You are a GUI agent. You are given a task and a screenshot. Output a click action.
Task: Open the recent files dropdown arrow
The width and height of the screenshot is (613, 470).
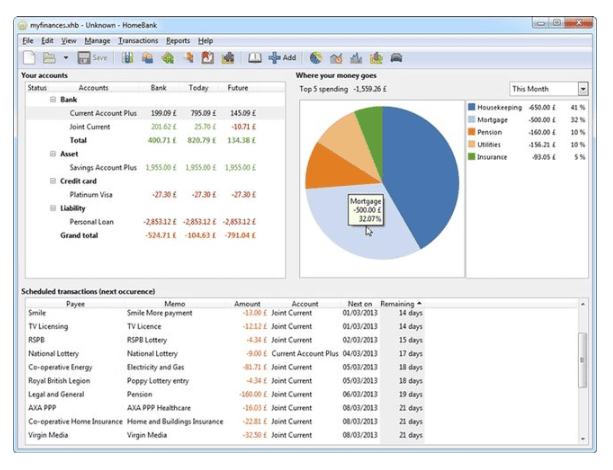[x=66, y=58]
